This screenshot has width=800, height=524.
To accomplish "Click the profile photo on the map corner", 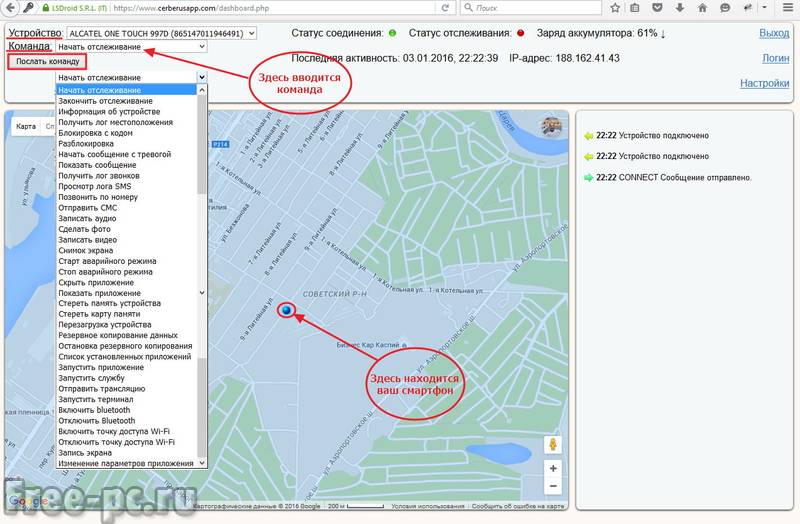I will 552,127.
